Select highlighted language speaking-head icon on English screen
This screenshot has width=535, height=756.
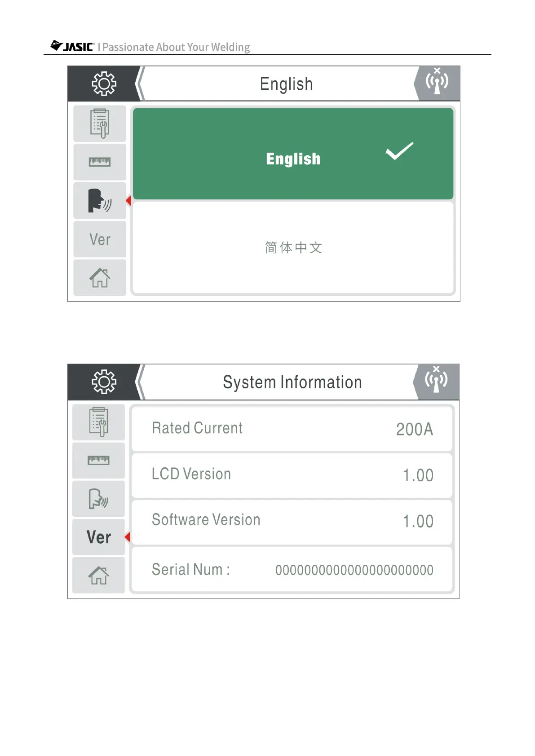(100, 201)
